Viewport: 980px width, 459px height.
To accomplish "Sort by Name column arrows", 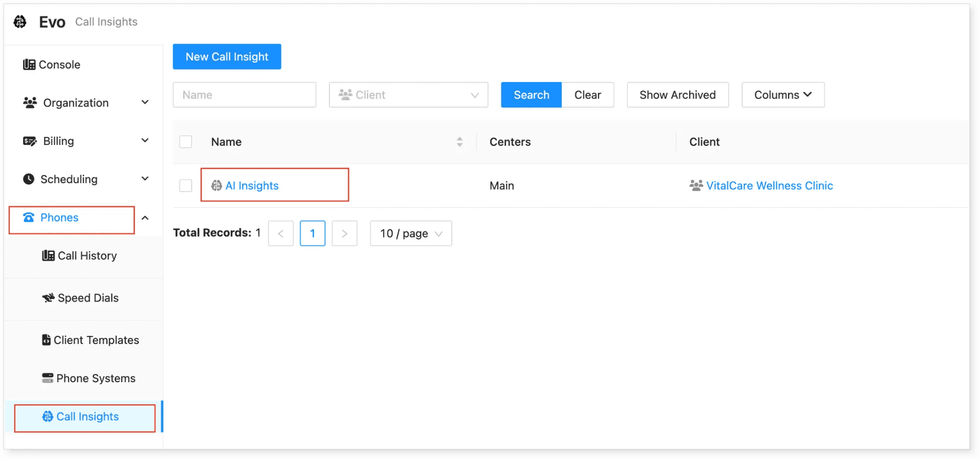I will pyautogui.click(x=459, y=142).
